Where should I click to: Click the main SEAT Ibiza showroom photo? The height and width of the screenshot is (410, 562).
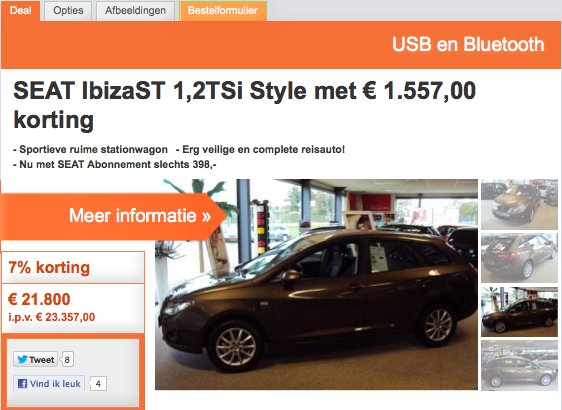pos(316,284)
